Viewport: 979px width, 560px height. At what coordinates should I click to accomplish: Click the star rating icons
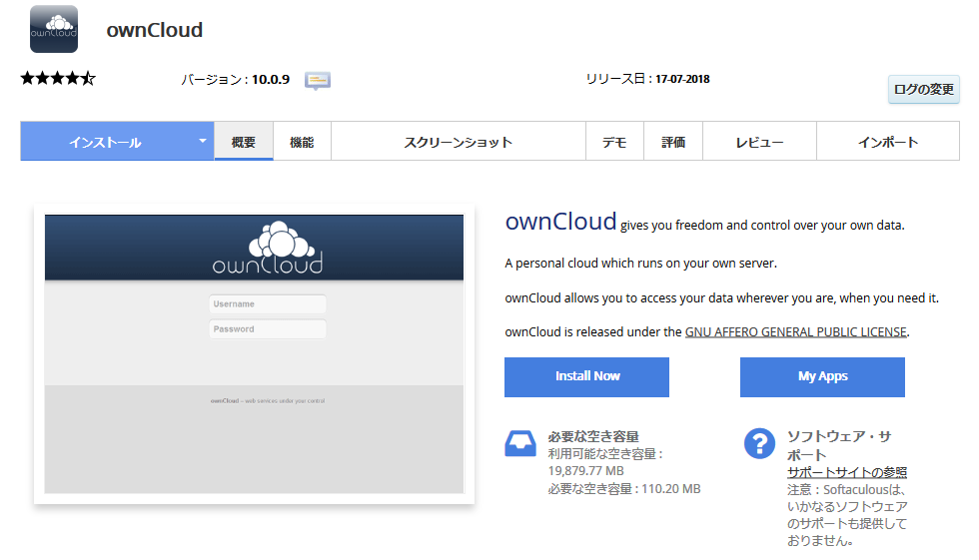(x=58, y=79)
